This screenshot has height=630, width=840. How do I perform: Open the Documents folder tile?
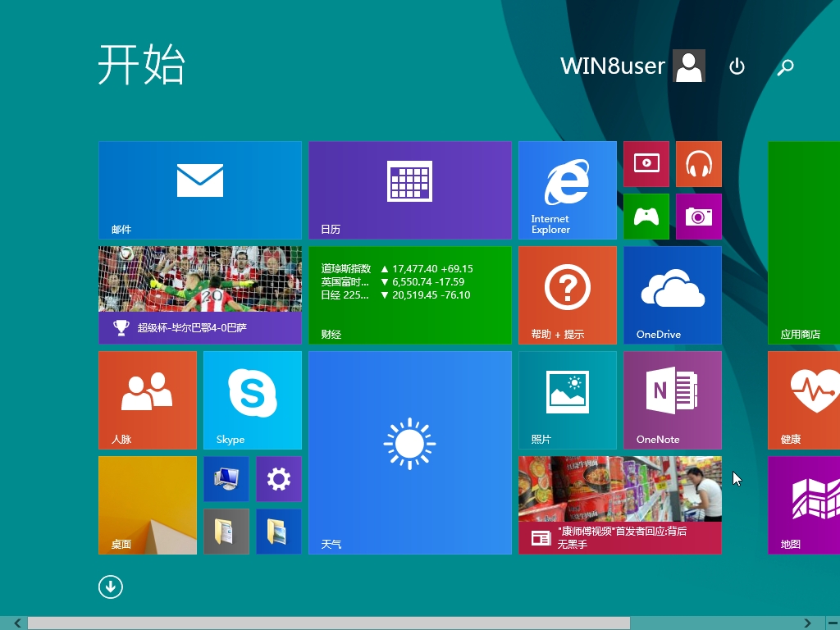point(226,532)
